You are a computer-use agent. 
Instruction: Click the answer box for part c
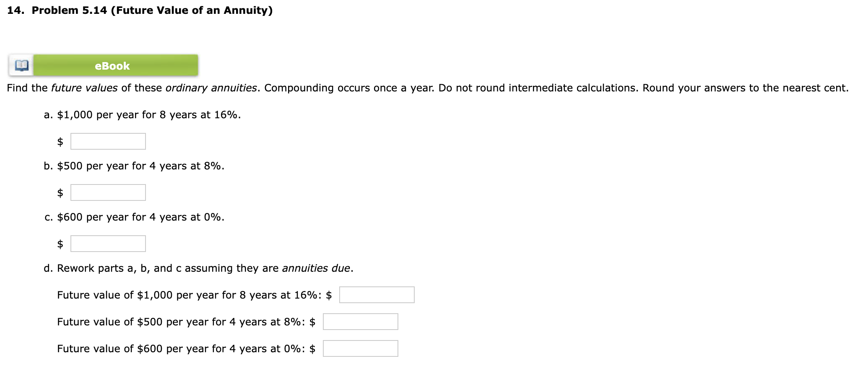point(108,244)
